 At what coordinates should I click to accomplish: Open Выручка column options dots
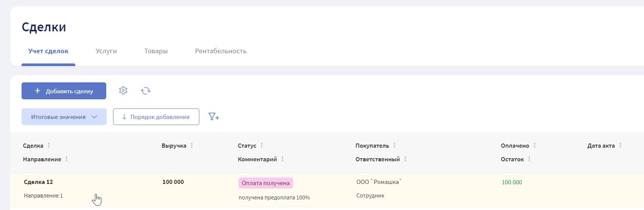pyautogui.click(x=192, y=145)
